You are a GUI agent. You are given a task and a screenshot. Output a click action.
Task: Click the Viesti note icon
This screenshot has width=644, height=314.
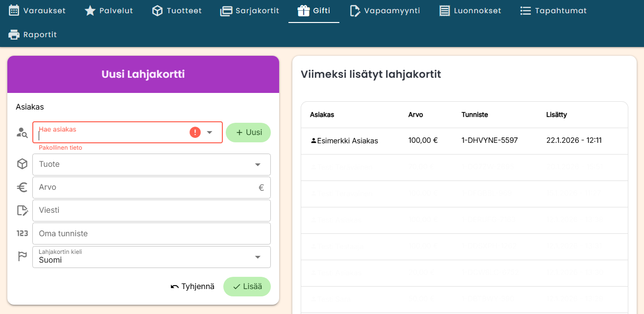pyautogui.click(x=22, y=210)
